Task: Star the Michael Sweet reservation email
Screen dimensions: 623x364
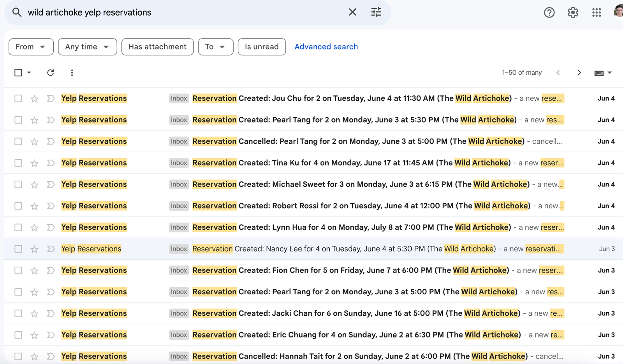Action: tap(34, 184)
